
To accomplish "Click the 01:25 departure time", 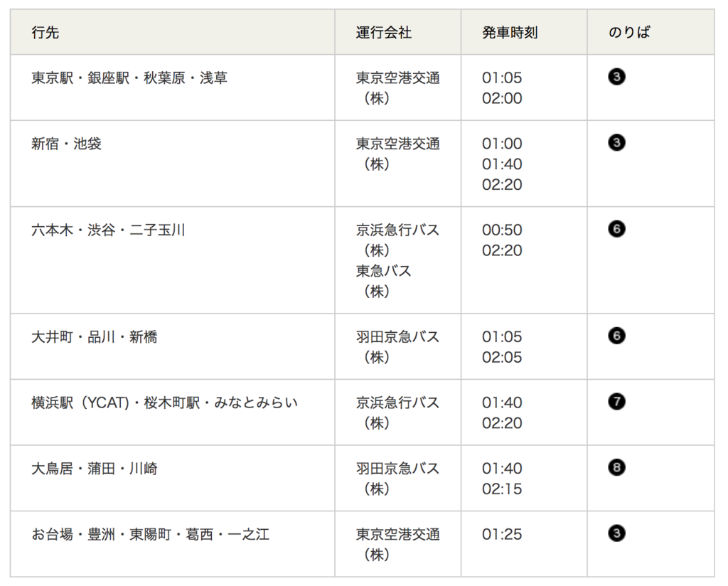I will coord(502,535).
